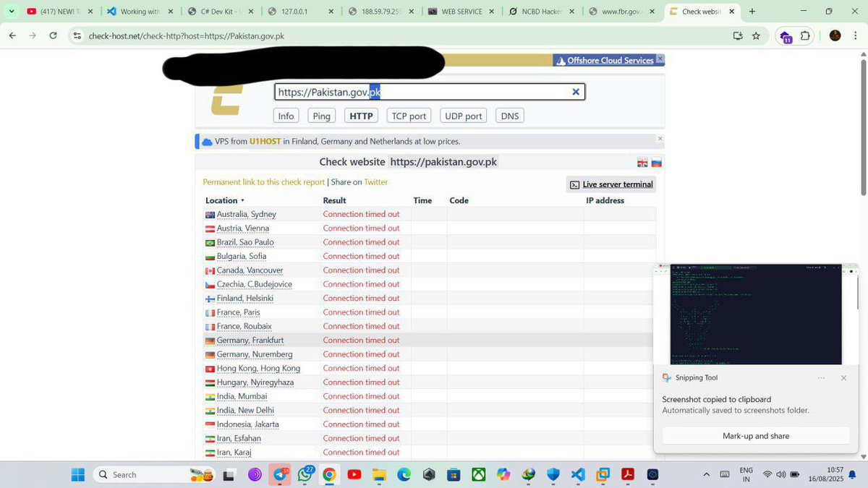Open the Live server terminal
The image size is (868, 488).
[x=611, y=184]
